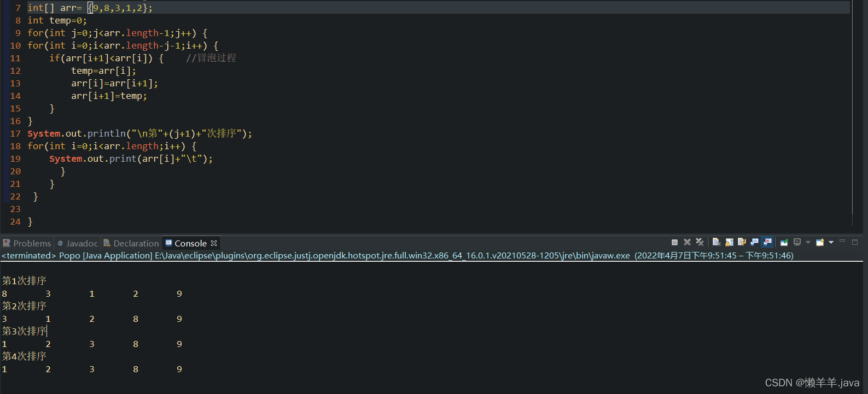The image size is (868, 394).
Task: Click Remove All Terminated Launches icon
Action: click(x=700, y=242)
